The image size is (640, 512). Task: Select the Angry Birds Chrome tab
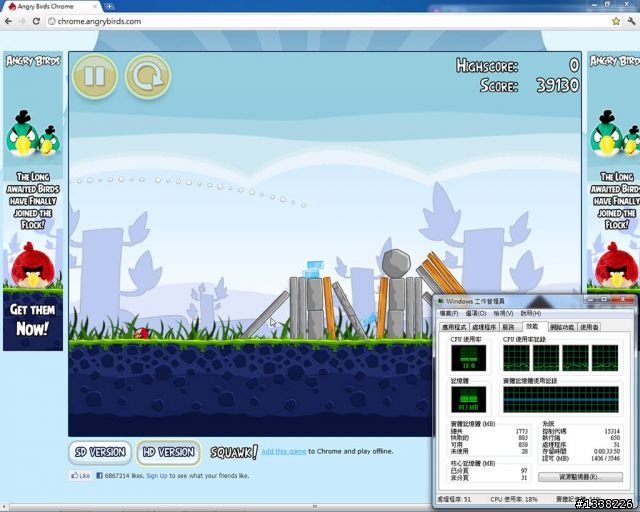(x=53, y=7)
